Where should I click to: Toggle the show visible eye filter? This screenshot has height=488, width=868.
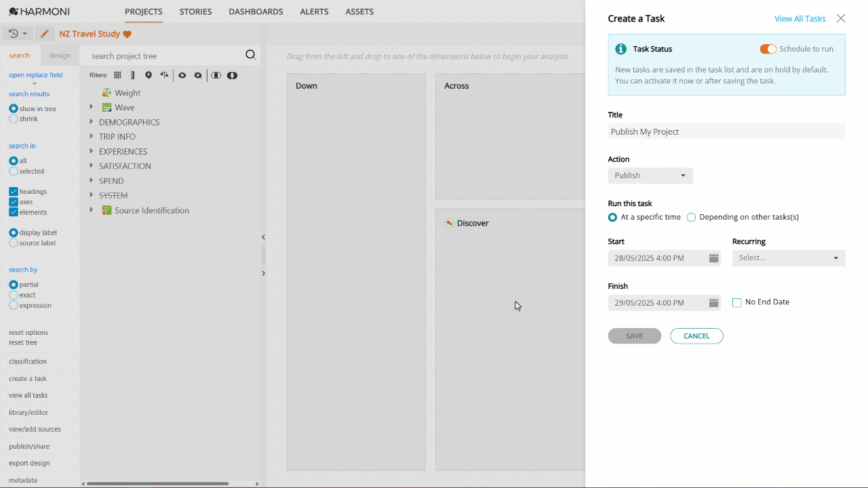click(182, 75)
